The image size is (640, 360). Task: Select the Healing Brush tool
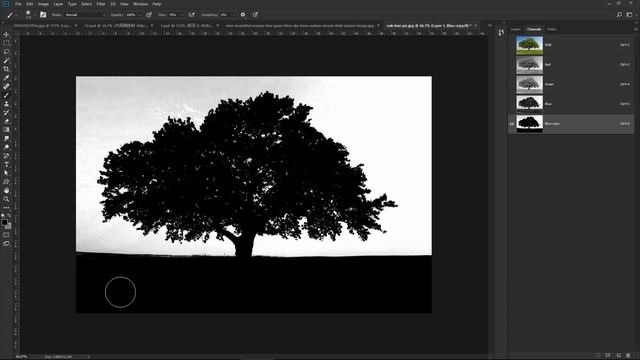[x=6, y=87]
